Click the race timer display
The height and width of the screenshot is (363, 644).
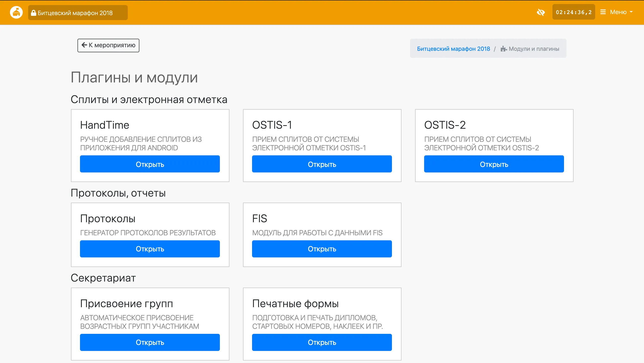tap(574, 12)
